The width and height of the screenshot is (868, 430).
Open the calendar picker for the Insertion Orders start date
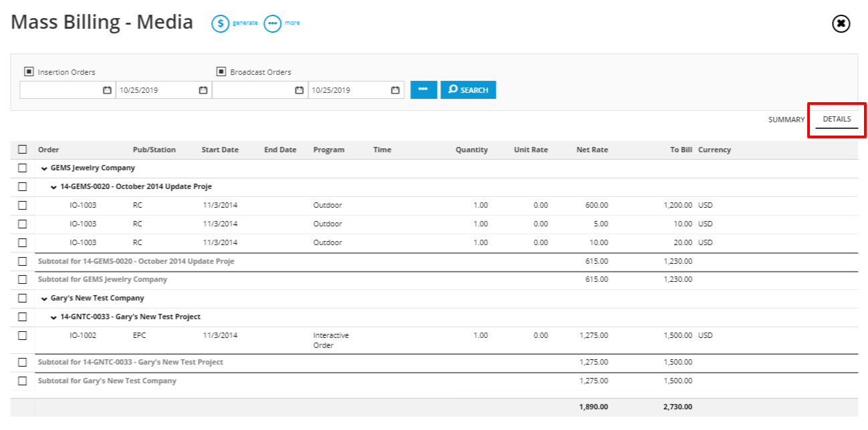(x=107, y=90)
